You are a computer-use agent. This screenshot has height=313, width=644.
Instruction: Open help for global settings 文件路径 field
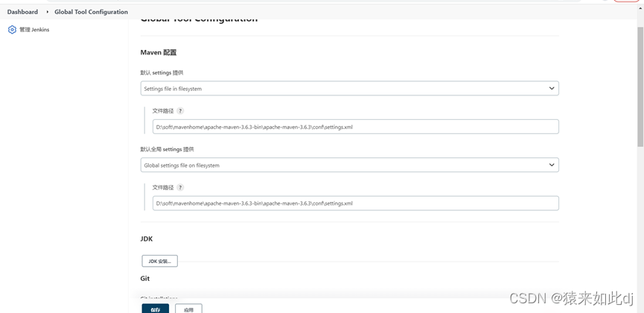click(x=180, y=187)
